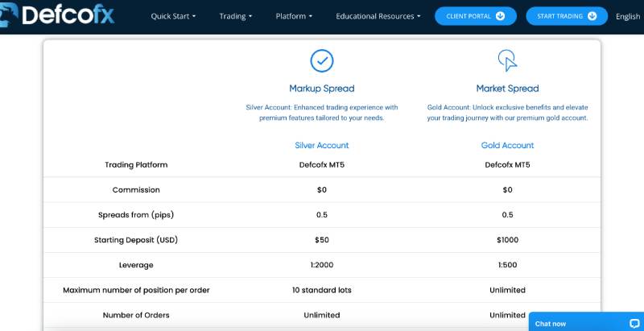
Task: Click the chat bubble icon
Action: pyautogui.click(x=634, y=323)
